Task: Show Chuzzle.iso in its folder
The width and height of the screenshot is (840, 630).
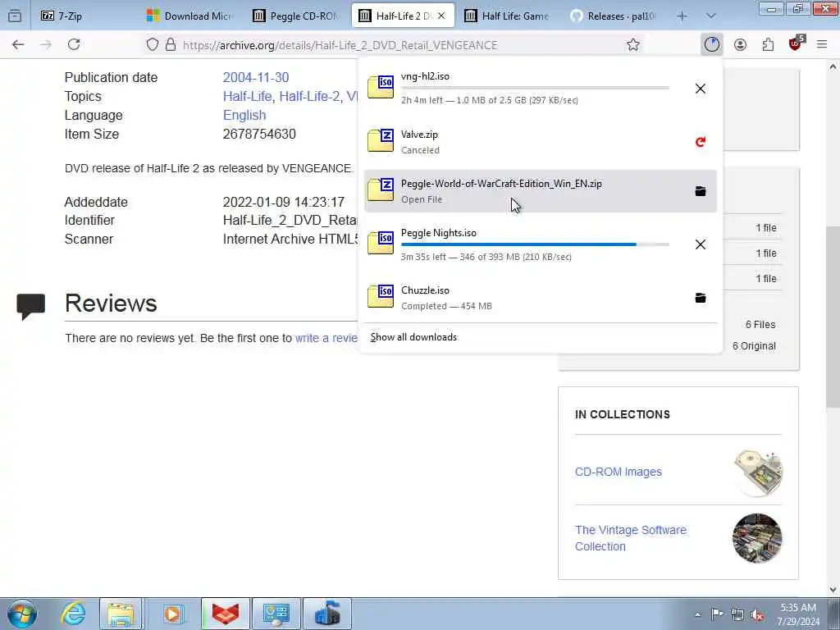Action: [701, 298]
